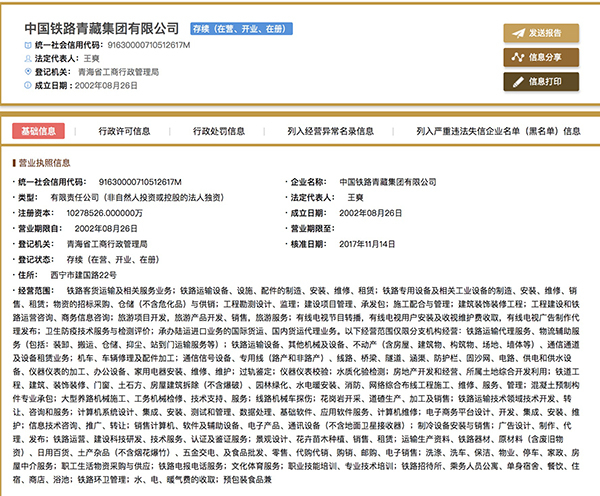Select the 基础信息 tab

(38, 131)
